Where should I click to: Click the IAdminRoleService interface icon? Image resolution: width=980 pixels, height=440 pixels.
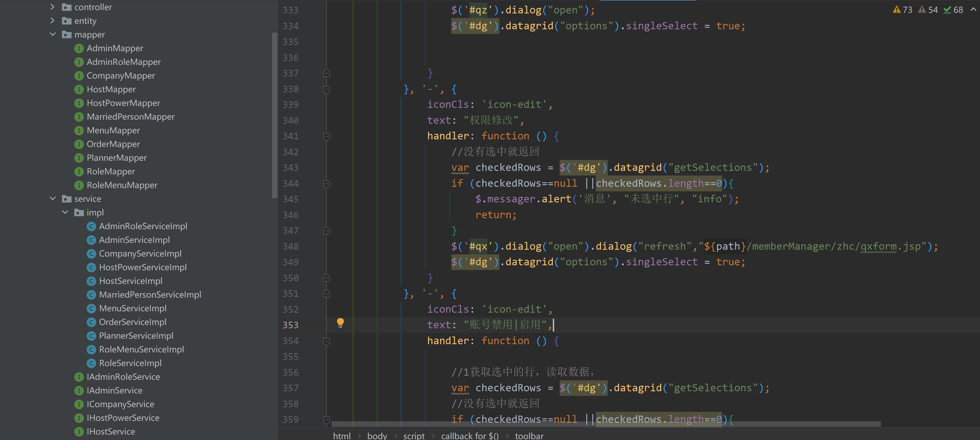pyautogui.click(x=79, y=377)
